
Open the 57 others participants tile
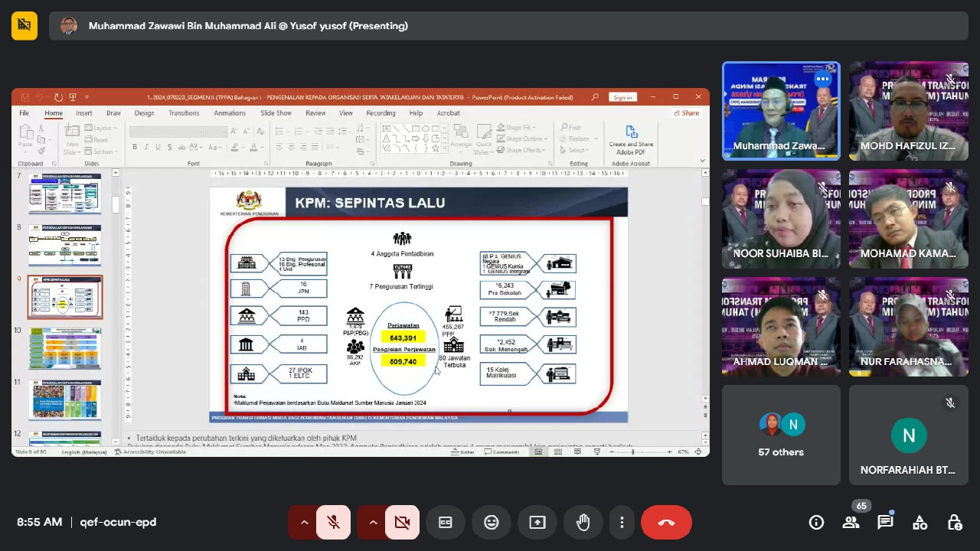[x=781, y=435]
